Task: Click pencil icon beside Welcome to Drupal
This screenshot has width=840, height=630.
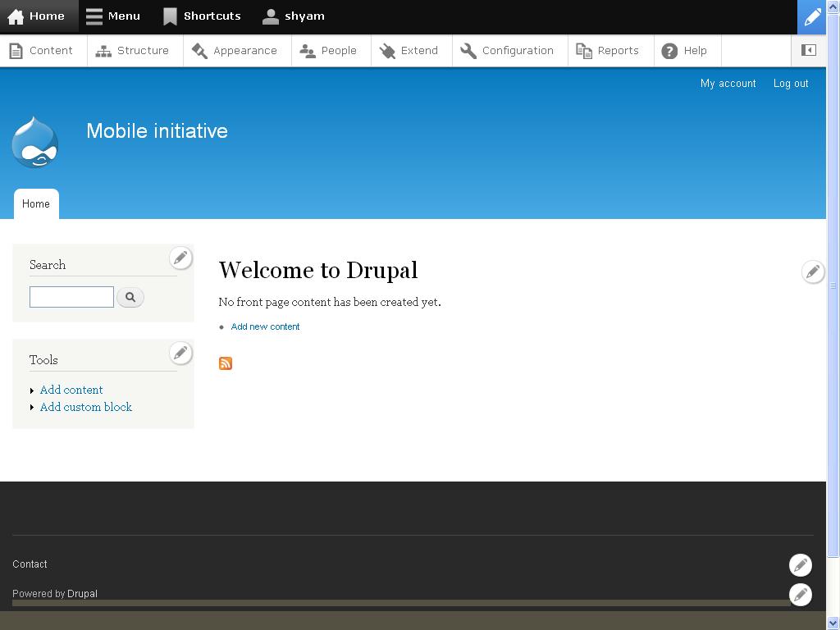Action: point(813,272)
